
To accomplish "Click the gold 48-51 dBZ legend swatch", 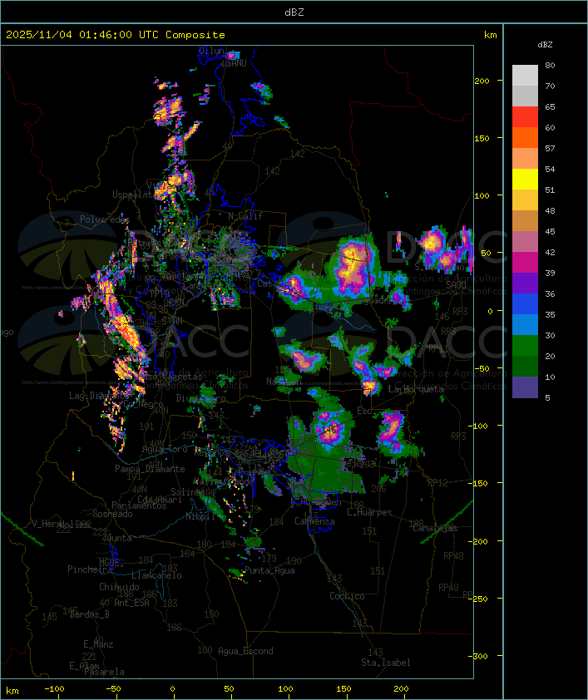I will click(525, 200).
